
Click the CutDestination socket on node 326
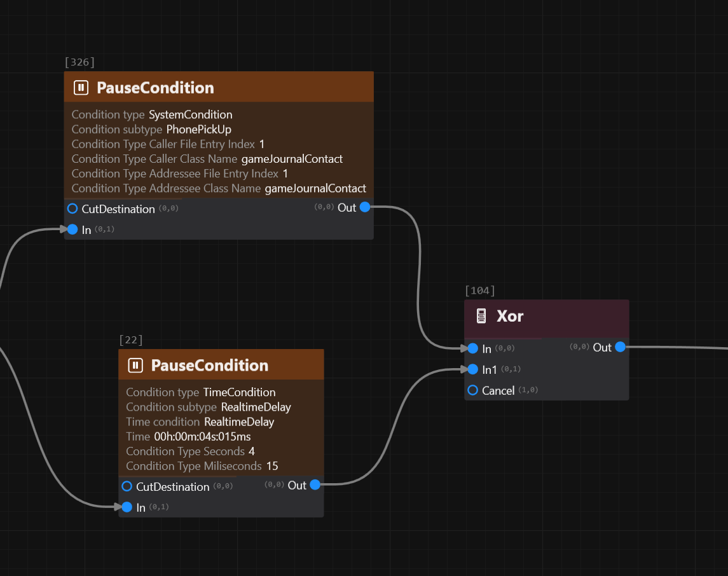(x=72, y=209)
